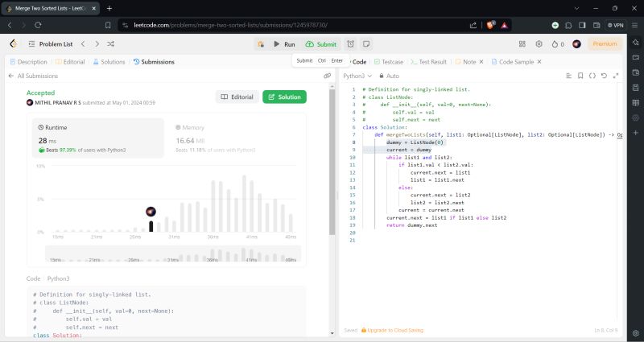Open the Problem List panel
The width and height of the screenshot is (644, 342).
point(51,44)
